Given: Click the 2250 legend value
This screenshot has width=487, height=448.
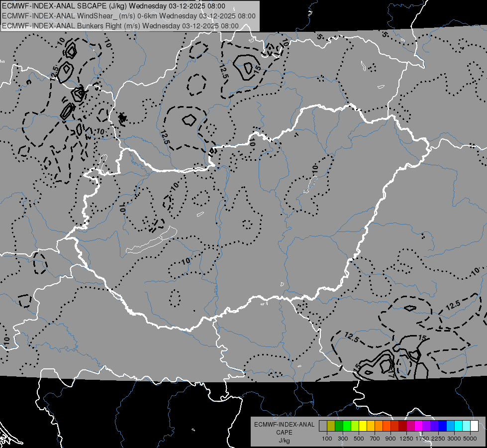Looking at the screenshot, I should (x=438, y=439).
